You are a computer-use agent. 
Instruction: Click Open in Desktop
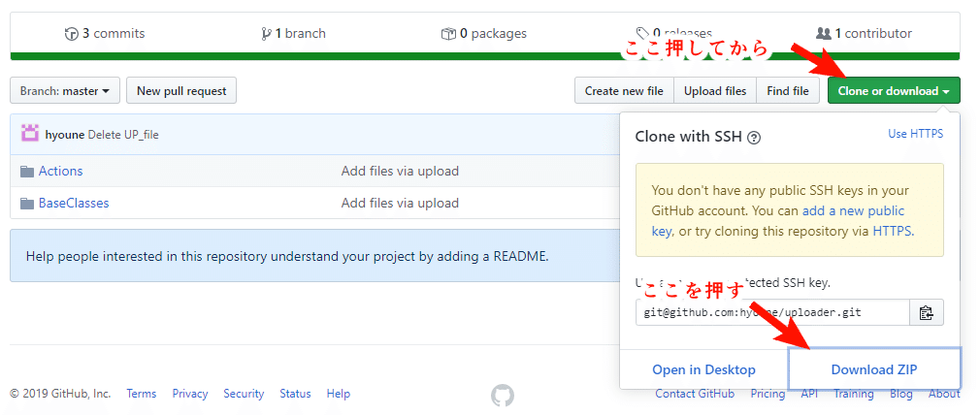703,369
